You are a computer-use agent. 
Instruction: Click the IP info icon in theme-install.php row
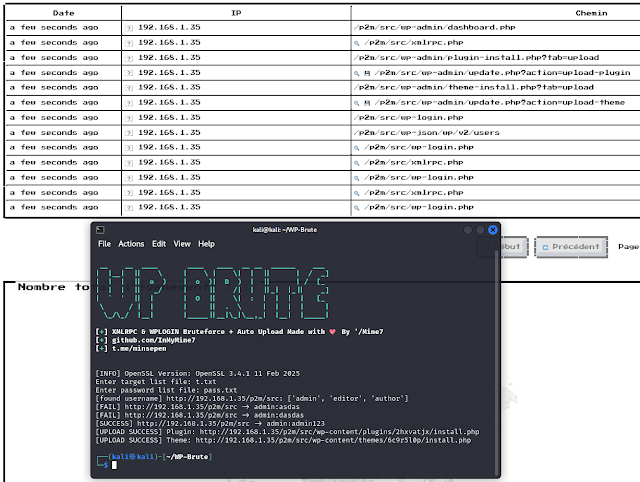coord(129,88)
